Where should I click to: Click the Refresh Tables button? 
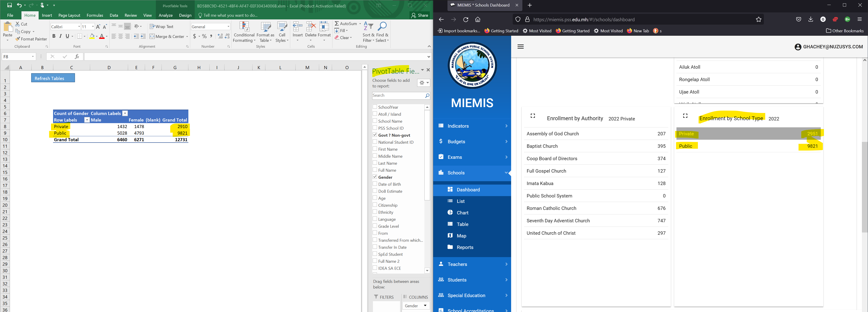(x=53, y=78)
